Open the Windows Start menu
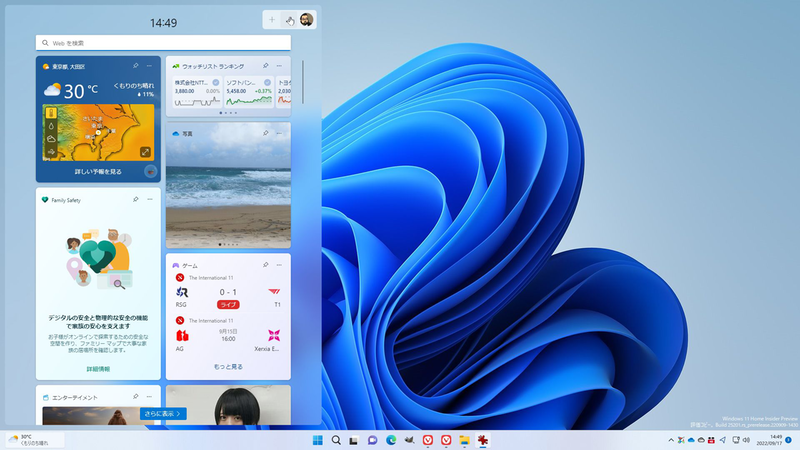This screenshot has width=800, height=450. click(318, 440)
